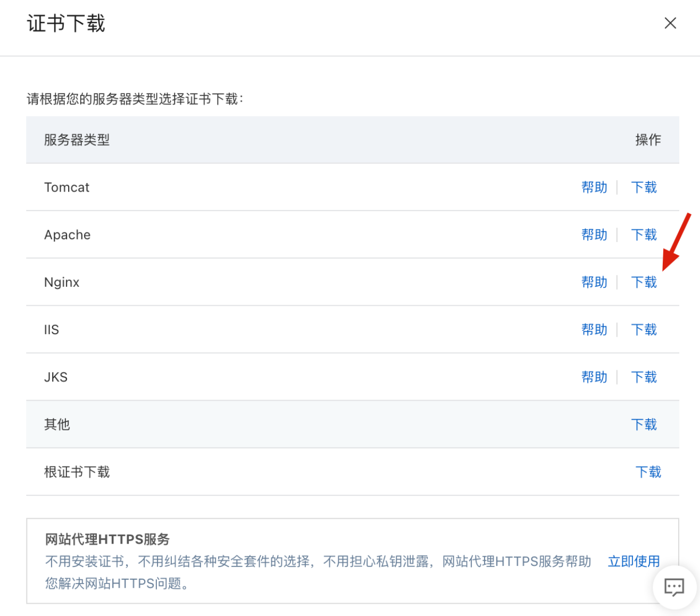Click 下载 in the 根证书下载 row
The image size is (700, 616).
coord(648,472)
